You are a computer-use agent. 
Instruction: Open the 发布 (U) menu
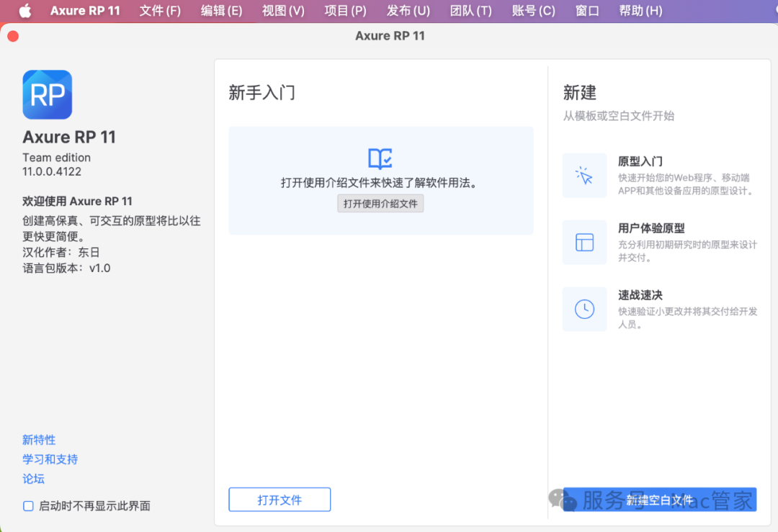408,10
